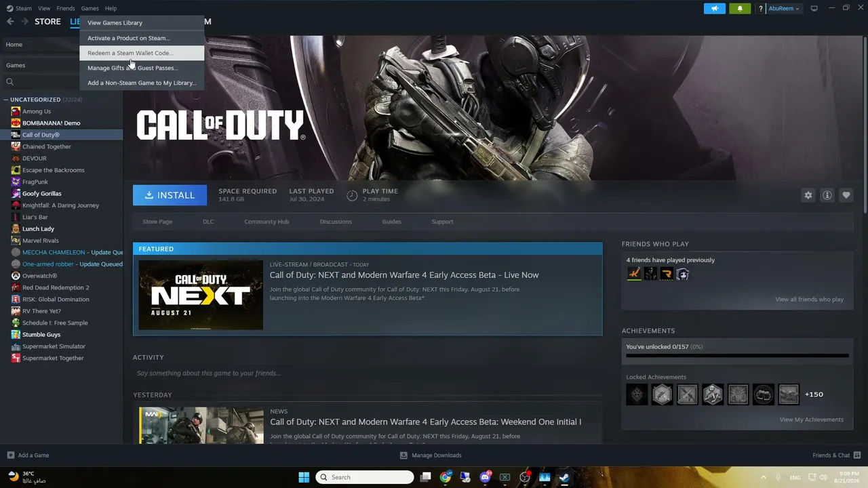
Task: Click the question mark help icon
Action: 762,9
